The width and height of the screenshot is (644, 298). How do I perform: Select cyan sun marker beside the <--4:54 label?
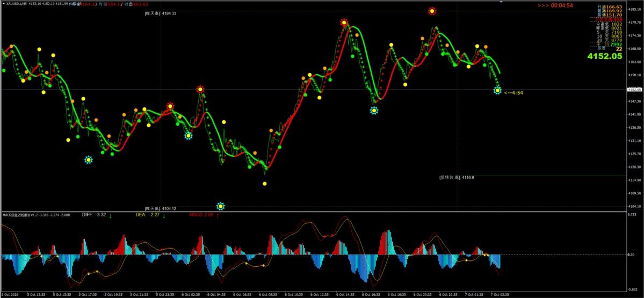click(497, 90)
